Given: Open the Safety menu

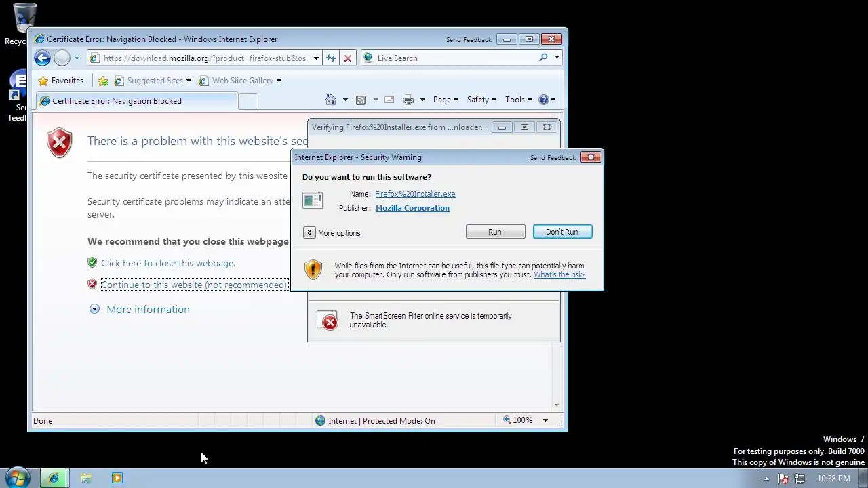Looking at the screenshot, I should pos(481,100).
